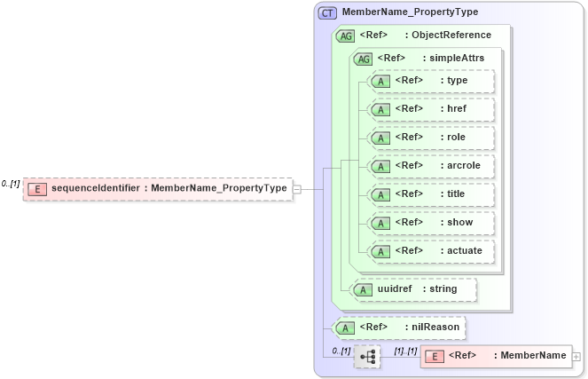Image resolution: width=588 pixels, height=379 pixels.
Task: Select the MemberName_PropertyType title text
Action: point(410,12)
